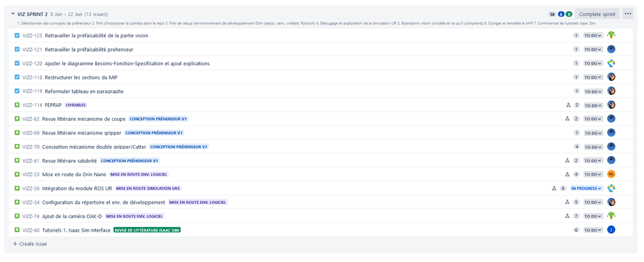This screenshot has width=644, height=262.
Task: Click summary "Configuration du répertoire et env. de développement"
Action: click(x=104, y=203)
